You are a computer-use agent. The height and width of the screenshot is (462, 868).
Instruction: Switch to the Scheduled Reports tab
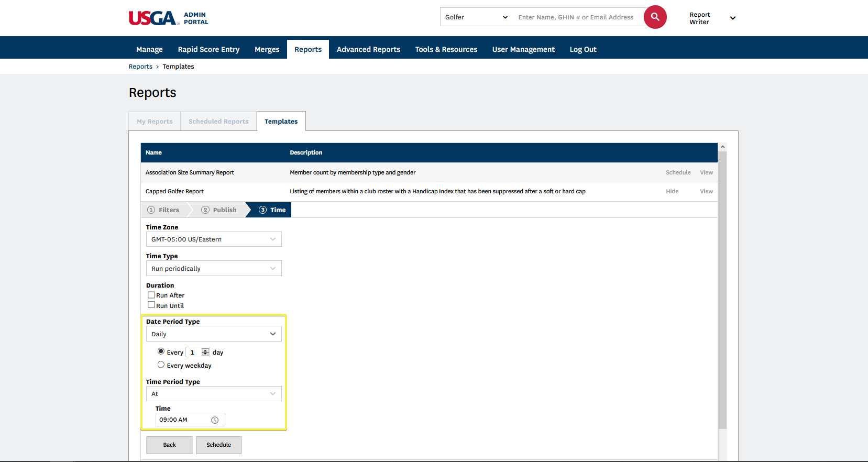click(x=218, y=122)
